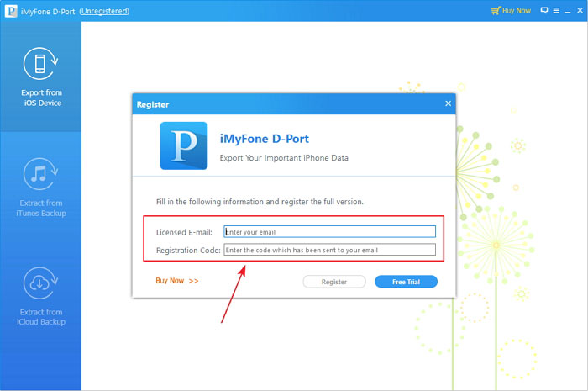Screen dimensions: 588x391
Task: Focus the Registration Code field
Action: (x=329, y=250)
